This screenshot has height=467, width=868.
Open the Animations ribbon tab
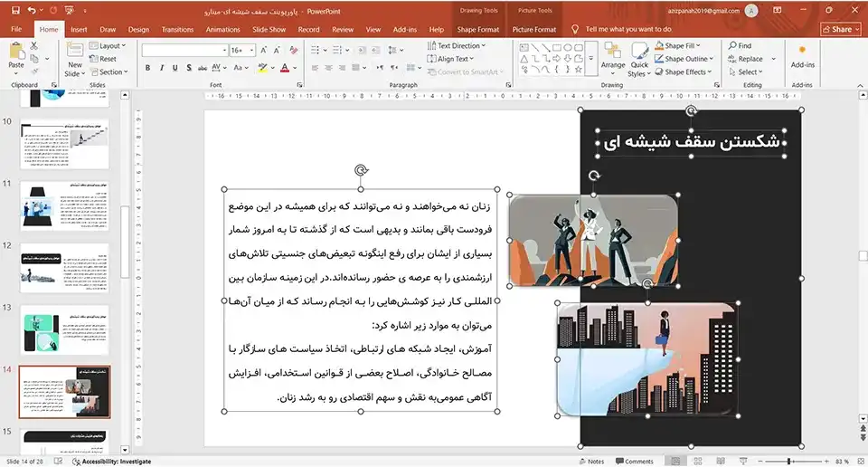coord(222,29)
